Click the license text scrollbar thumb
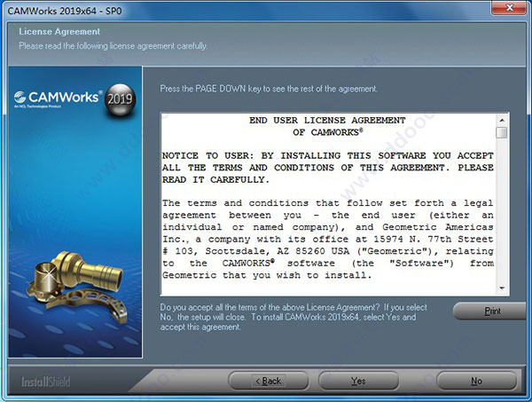Image resolution: width=532 pixels, height=402 pixels. 502,132
